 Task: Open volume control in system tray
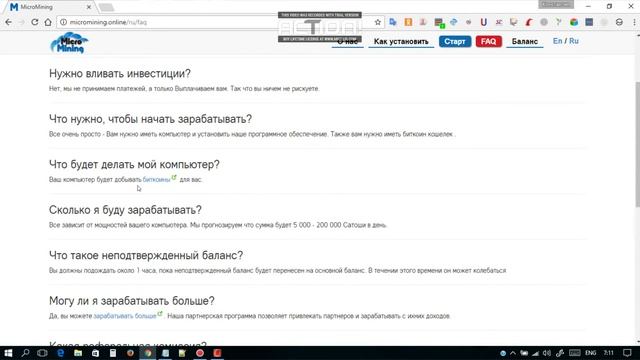[x=547, y=353]
